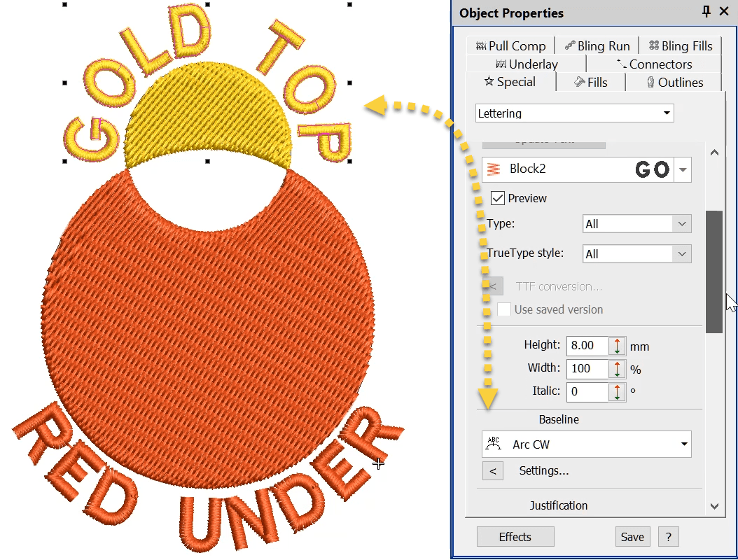The height and width of the screenshot is (560, 738).
Task: Click the Effects button
Action: [515, 537]
